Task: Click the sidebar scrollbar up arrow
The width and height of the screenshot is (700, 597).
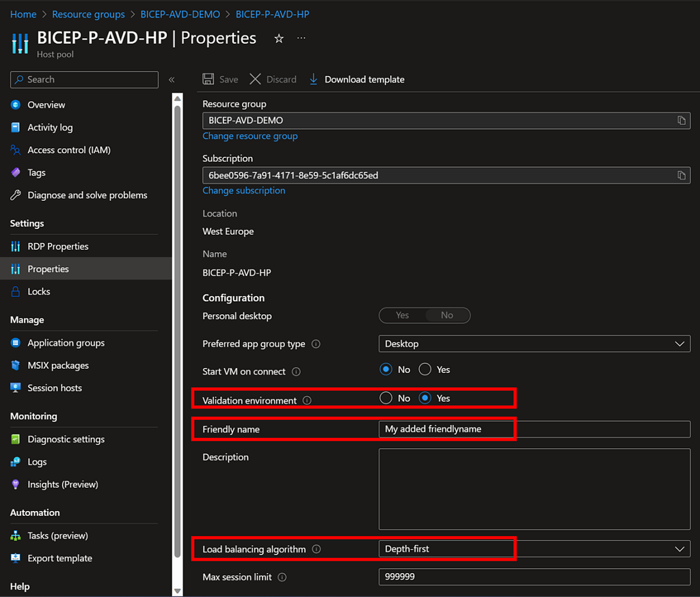Action: click(x=177, y=98)
